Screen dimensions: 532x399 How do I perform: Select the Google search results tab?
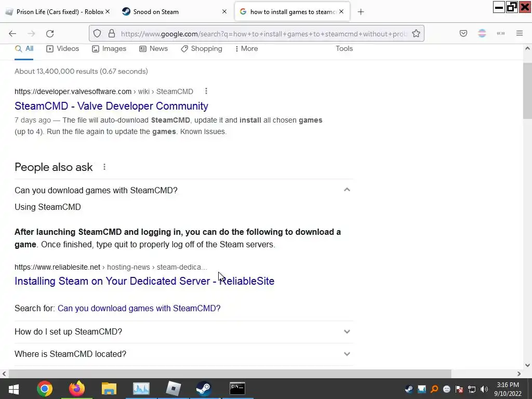point(292,12)
